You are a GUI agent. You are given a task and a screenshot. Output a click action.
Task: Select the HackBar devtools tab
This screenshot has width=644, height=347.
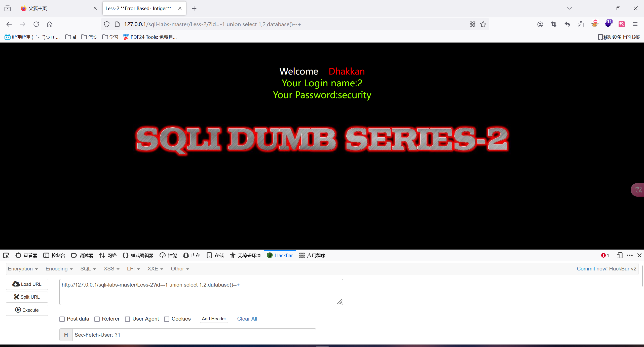point(280,255)
